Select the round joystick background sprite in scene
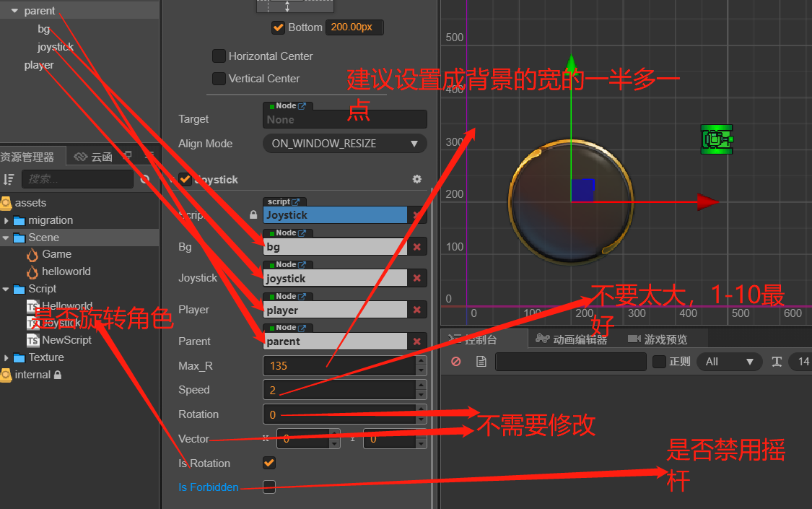The width and height of the screenshot is (812, 509). click(571, 202)
